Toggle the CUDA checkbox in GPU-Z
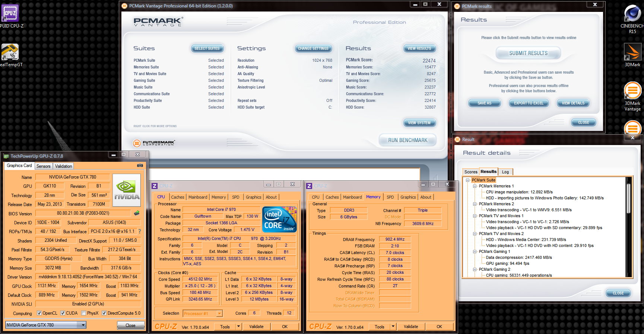The width and height of the screenshot is (644, 334). coord(63,313)
